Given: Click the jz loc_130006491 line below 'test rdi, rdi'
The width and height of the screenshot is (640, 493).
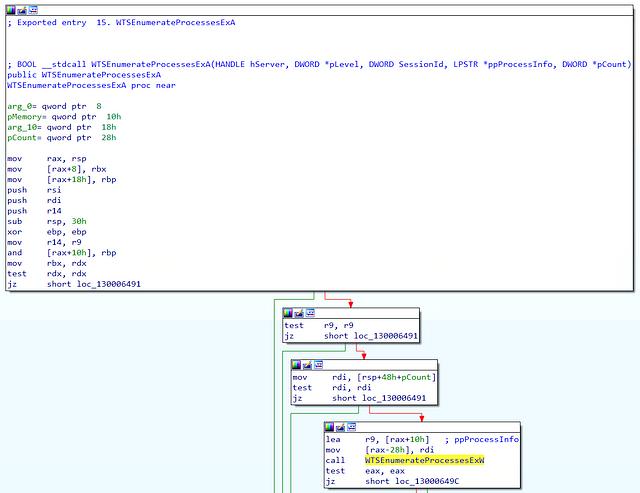Looking at the screenshot, I should pyautogui.click(x=359, y=398).
